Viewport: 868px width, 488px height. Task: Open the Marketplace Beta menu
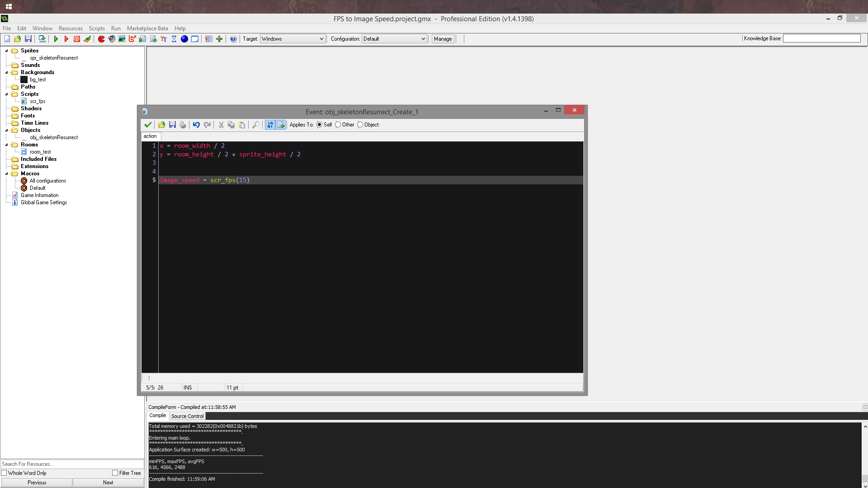[147, 28]
